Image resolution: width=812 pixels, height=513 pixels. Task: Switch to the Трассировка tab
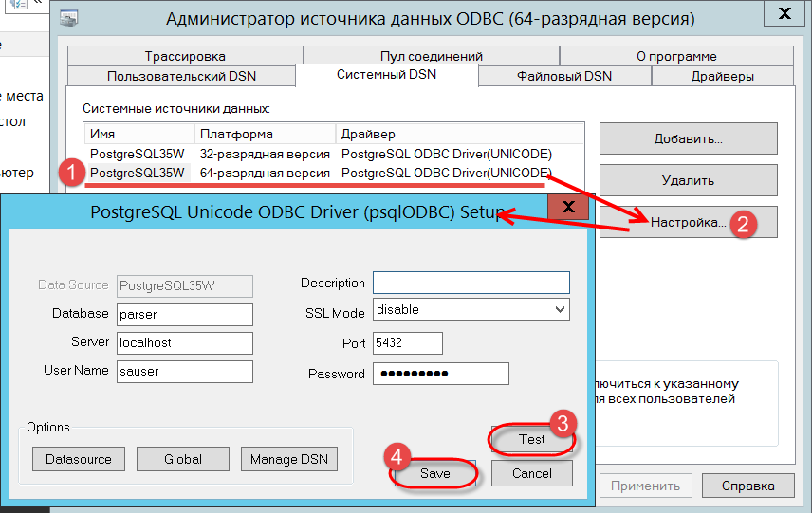point(185,56)
